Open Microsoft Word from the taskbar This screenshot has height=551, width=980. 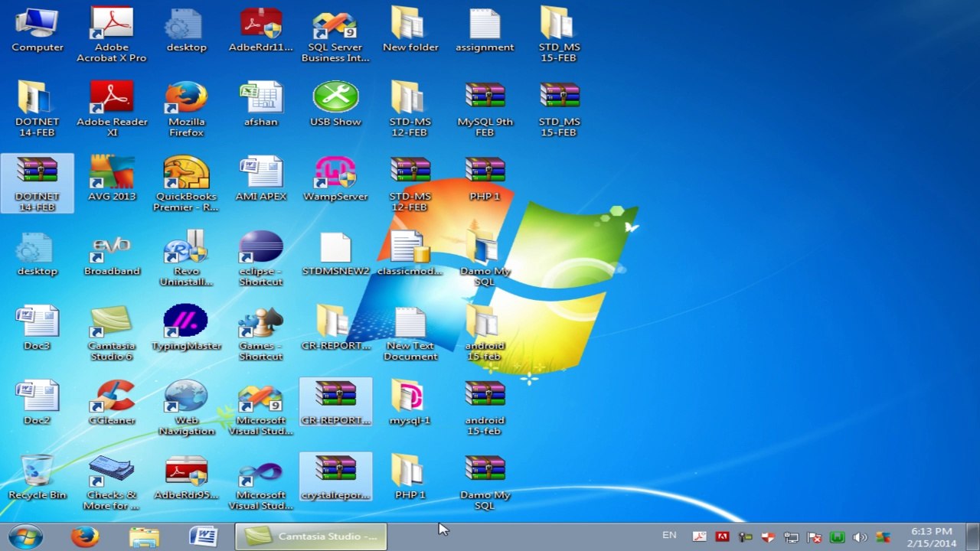(x=203, y=536)
